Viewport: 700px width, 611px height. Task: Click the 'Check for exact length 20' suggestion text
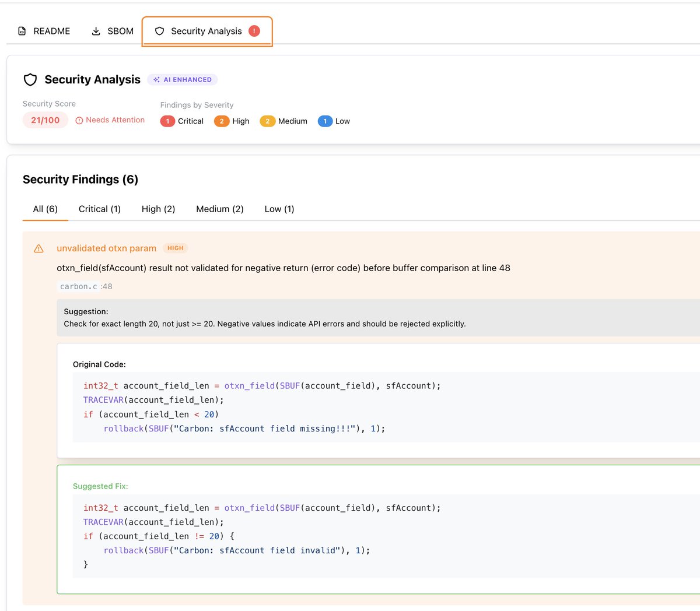click(265, 324)
